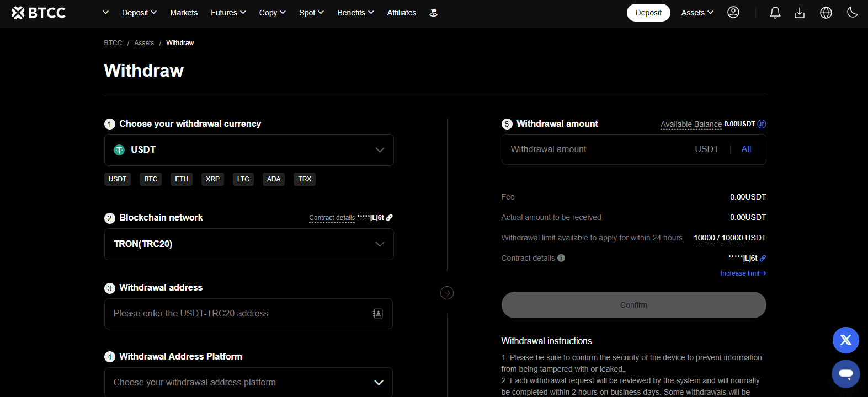This screenshot has width=868, height=397.
Task: Open Affiliates page
Action: pyautogui.click(x=402, y=13)
